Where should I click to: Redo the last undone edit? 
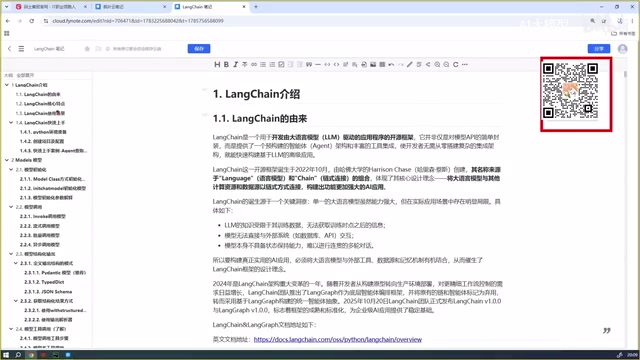click(x=400, y=64)
